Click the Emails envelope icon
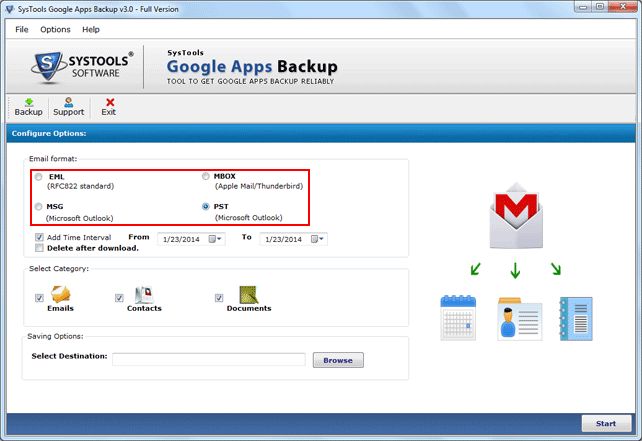 (61, 294)
